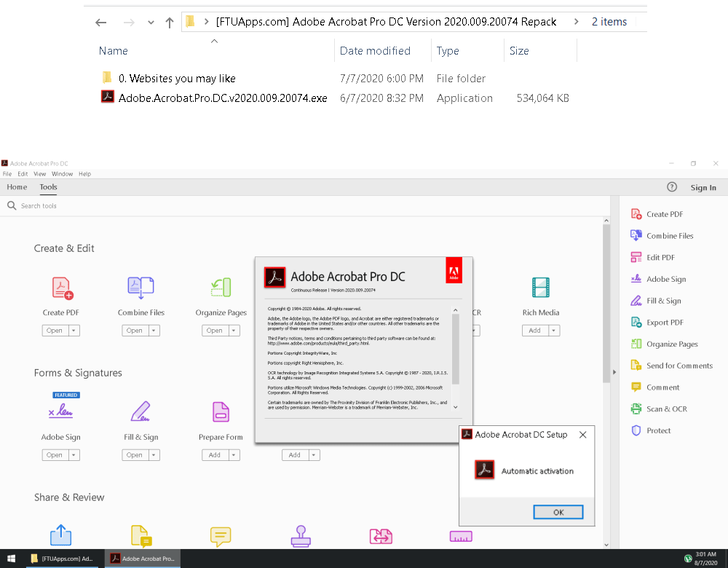Viewport: 728px width, 568px height.
Task: Click the Explorer Up arrow
Action: tap(170, 23)
